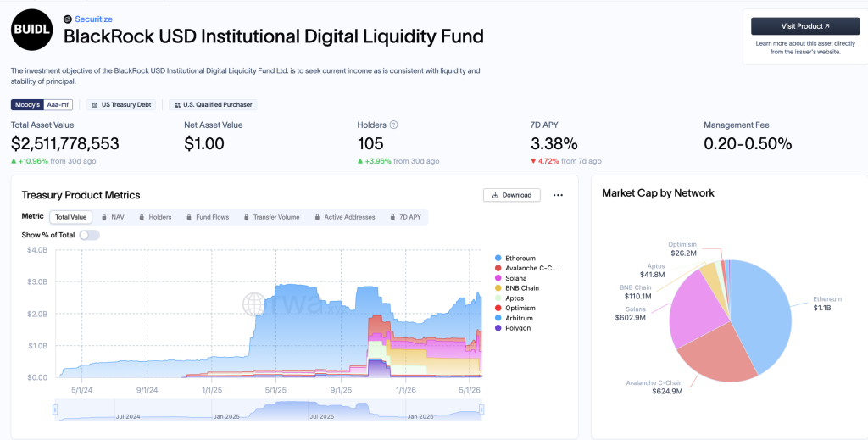The height and width of the screenshot is (440, 868).
Task: Switch to the Transfer Volume metric tab
Action: pyautogui.click(x=272, y=217)
